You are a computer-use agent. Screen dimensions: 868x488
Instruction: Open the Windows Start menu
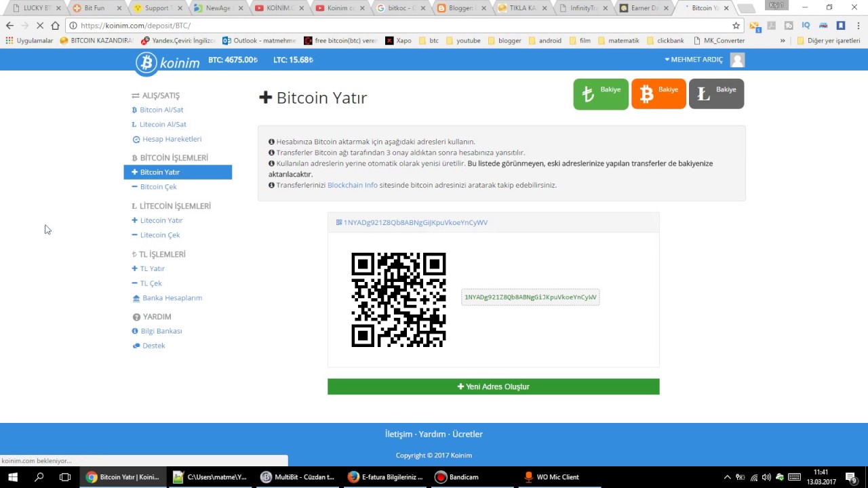pyautogui.click(x=13, y=477)
